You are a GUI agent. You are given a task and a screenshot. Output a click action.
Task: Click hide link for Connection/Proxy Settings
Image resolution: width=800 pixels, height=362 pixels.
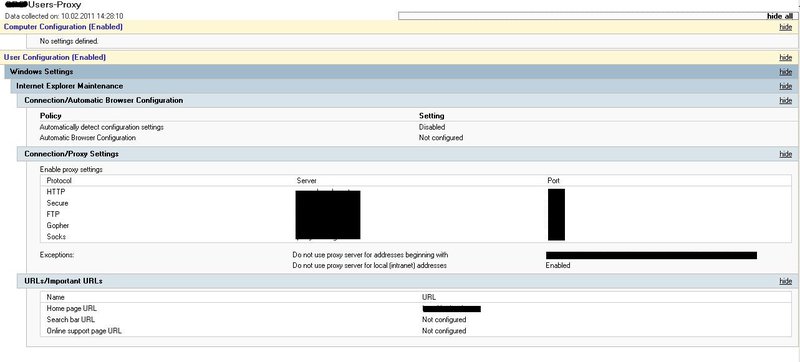click(x=786, y=154)
